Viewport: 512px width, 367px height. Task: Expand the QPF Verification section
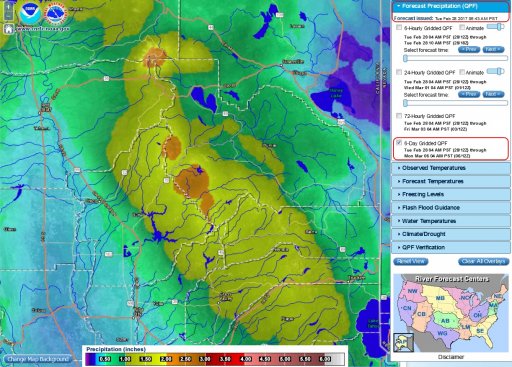tap(451, 247)
